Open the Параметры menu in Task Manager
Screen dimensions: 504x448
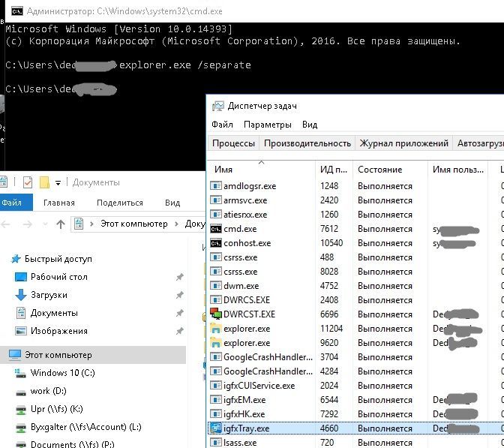[268, 125]
